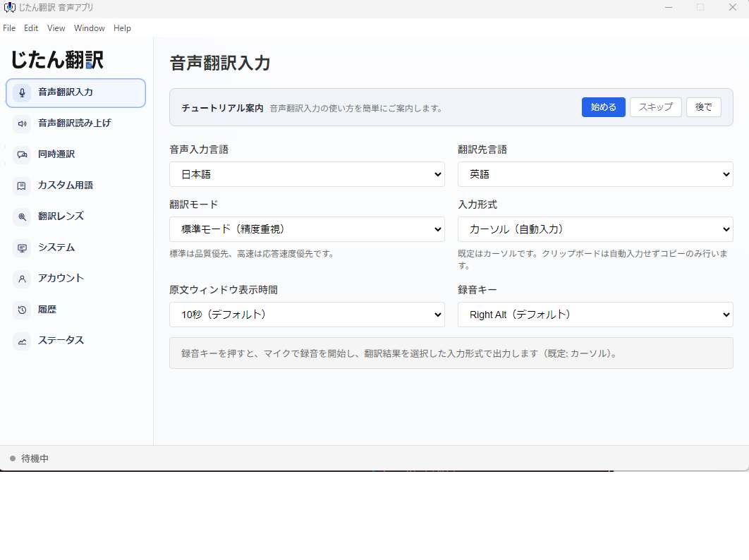This screenshot has height=560, width=749.
Task: Click the monitor icon for システム
Action: [22, 248]
